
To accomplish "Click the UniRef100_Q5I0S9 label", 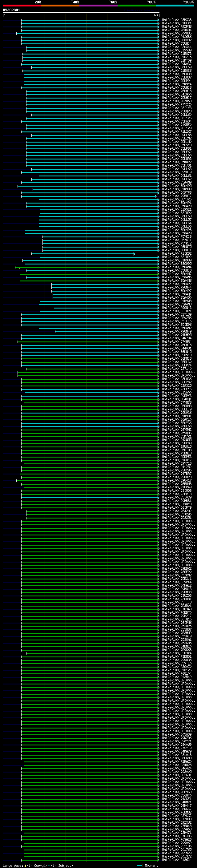I will 176,498.
